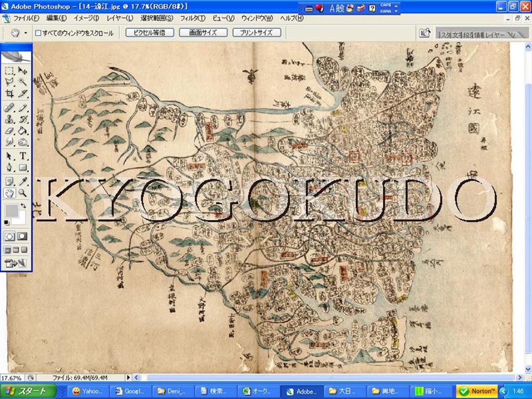Open the イメージ(I) menu
The width and height of the screenshot is (532, 399).
[x=86, y=18]
